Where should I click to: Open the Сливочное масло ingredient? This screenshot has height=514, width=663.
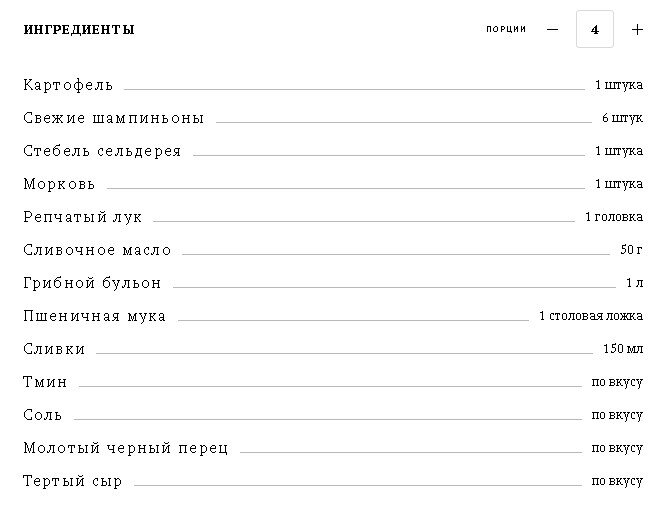[97, 250]
